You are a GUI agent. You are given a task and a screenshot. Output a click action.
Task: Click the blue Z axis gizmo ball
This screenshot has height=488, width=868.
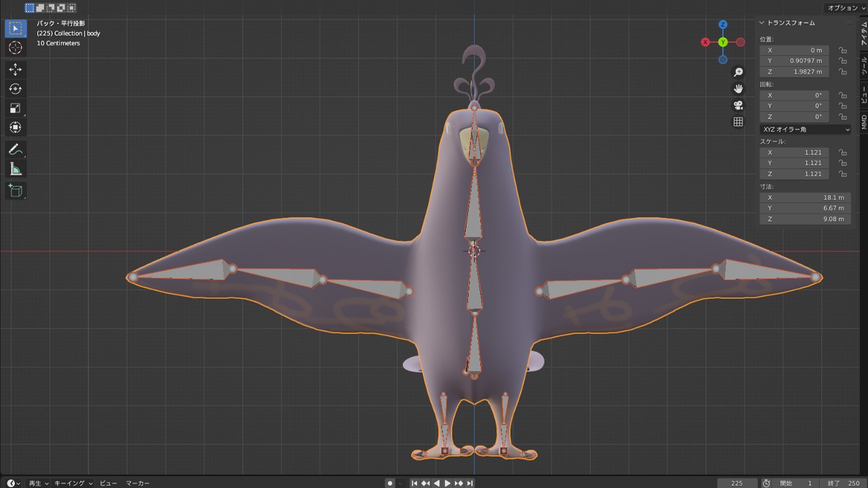tap(723, 24)
